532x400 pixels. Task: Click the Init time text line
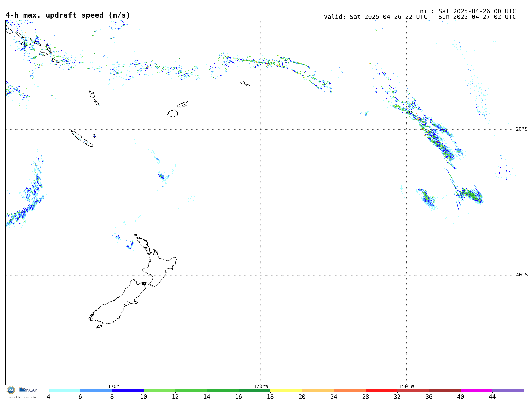(466, 11)
